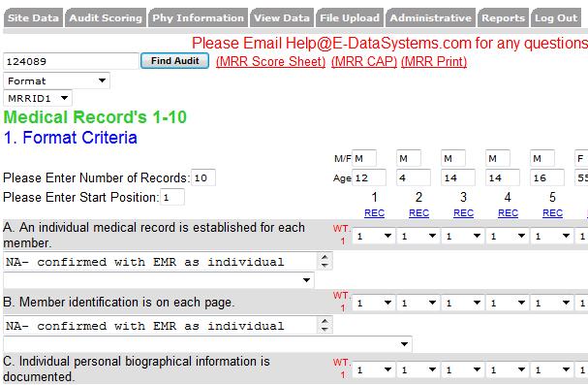Viewport: 588px width, 385px height.
Task: Expand the MRRID1 dropdown
Action: point(38,98)
